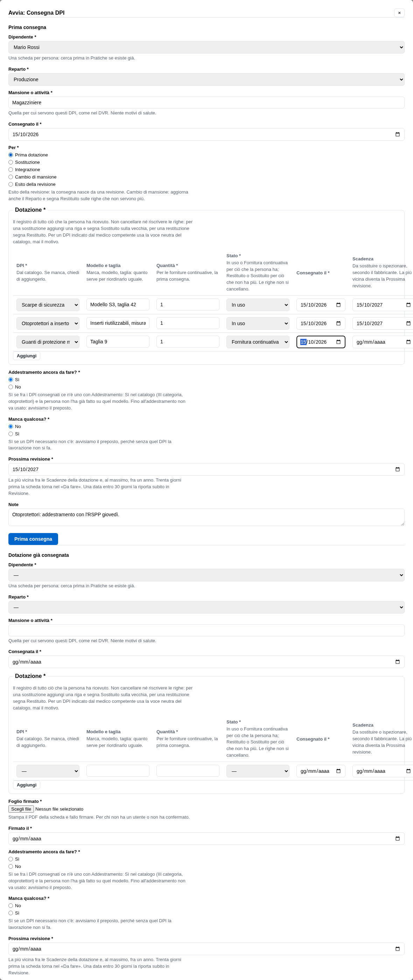Open the Dipendente dropdown showing Mario Rossi
This screenshot has height=980, width=413.
(206, 47)
